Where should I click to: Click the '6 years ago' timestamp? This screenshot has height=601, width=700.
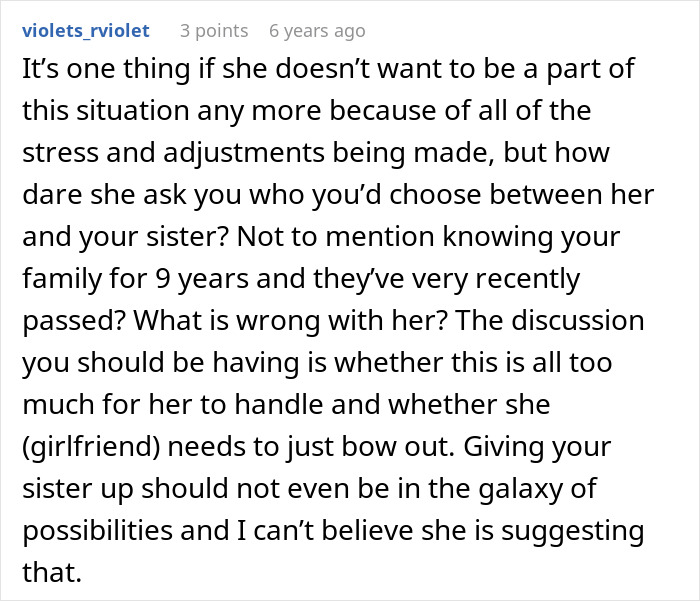click(x=317, y=31)
